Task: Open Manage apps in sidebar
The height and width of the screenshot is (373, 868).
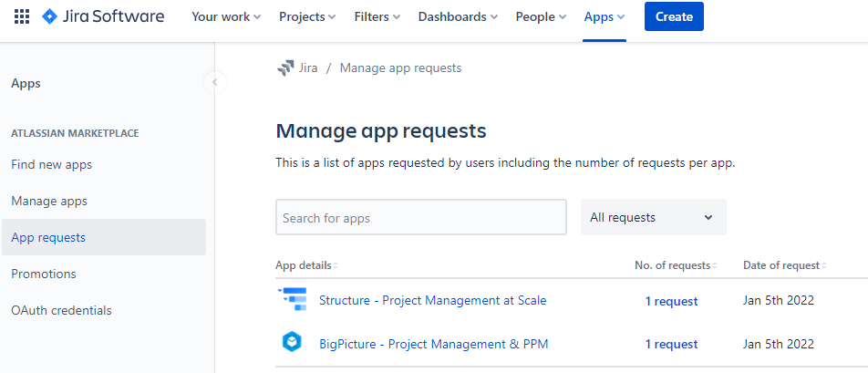Action: pos(49,201)
